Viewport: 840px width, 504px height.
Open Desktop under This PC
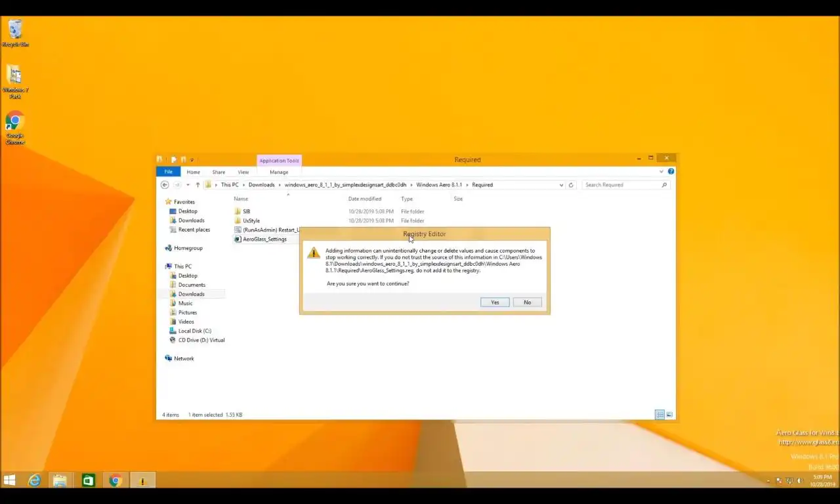coord(183,276)
